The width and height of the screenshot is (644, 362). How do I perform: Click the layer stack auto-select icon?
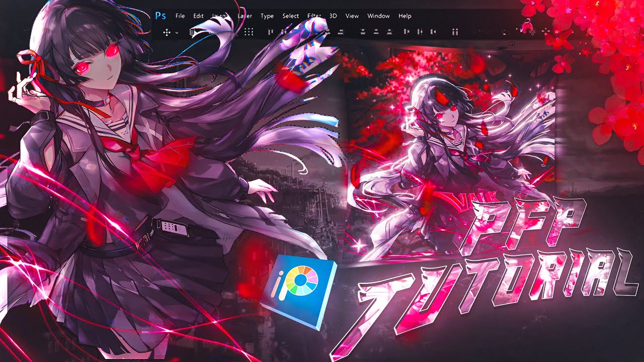192,32
